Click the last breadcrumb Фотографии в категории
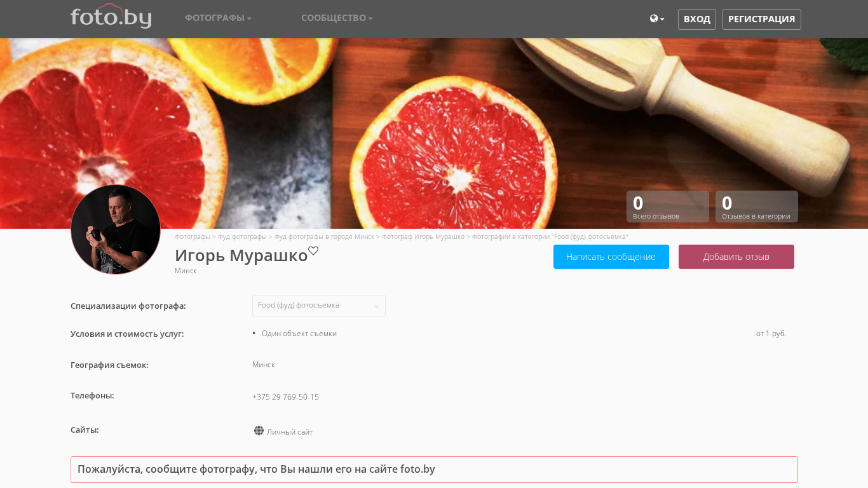Screen dimensions: 868x488 pyautogui.click(x=550, y=236)
